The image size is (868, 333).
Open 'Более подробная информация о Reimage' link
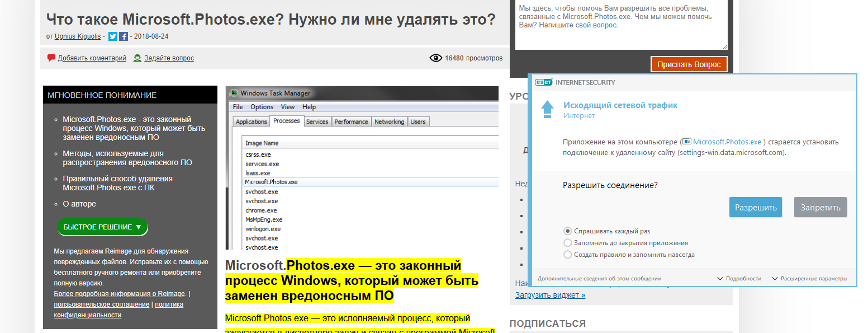pyautogui.click(x=120, y=294)
